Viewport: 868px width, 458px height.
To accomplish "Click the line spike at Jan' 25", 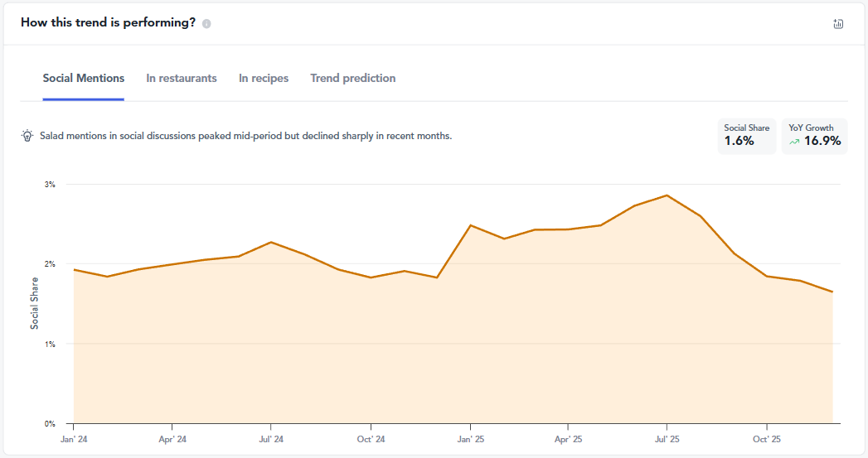I will (x=470, y=225).
